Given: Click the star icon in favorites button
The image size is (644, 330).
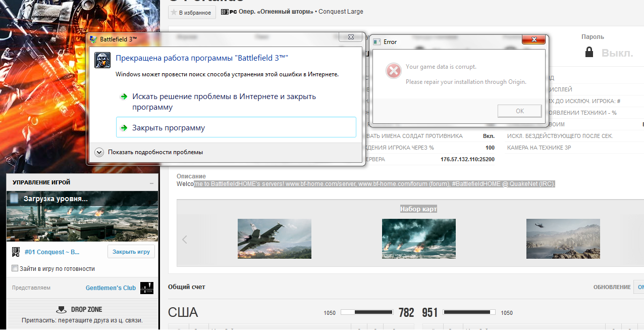Looking at the screenshot, I should tap(174, 12).
